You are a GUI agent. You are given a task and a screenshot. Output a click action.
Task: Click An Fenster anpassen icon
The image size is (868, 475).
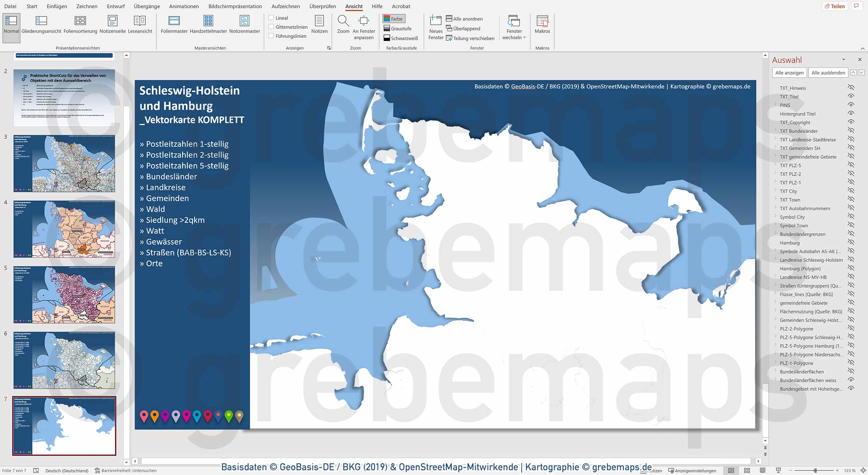click(x=363, y=21)
